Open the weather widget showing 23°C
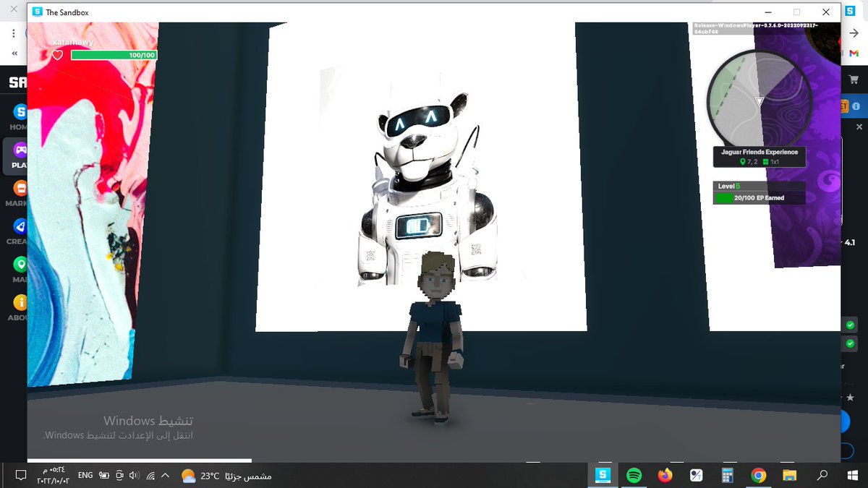The width and height of the screenshot is (868, 488). click(226, 476)
